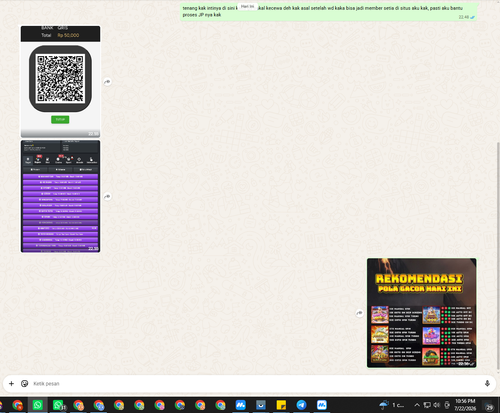Click the green message starting 'tenang kak intinya'
The width and height of the screenshot is (500, 413).
click(329, 12)
